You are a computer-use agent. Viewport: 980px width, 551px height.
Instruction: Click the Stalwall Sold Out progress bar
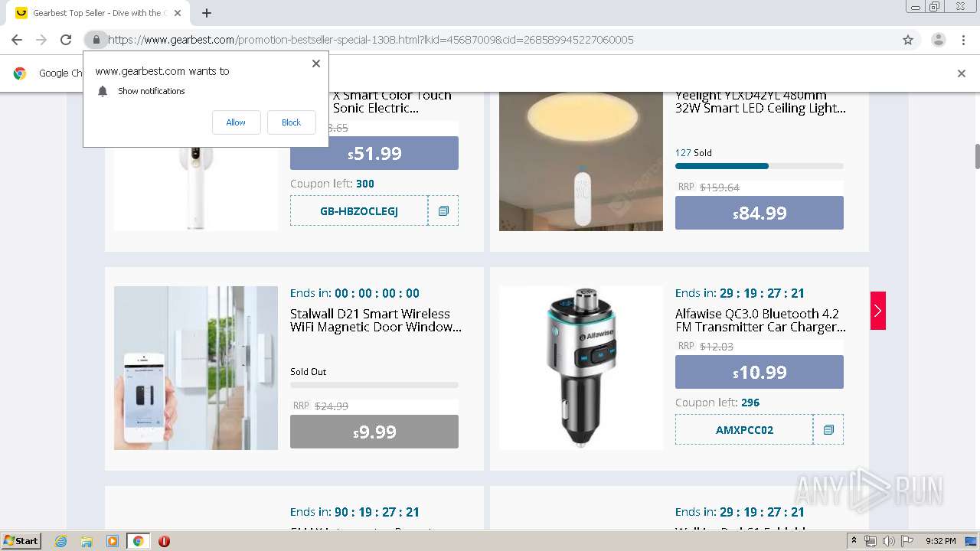click(374, 385)
